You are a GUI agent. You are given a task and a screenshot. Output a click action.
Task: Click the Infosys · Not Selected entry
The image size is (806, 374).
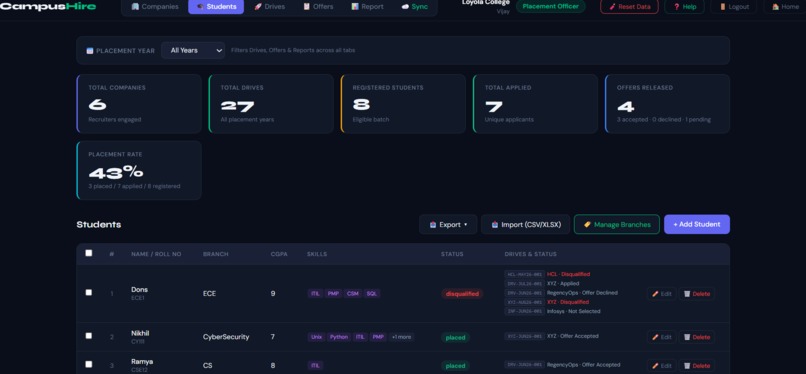[574, 311]
